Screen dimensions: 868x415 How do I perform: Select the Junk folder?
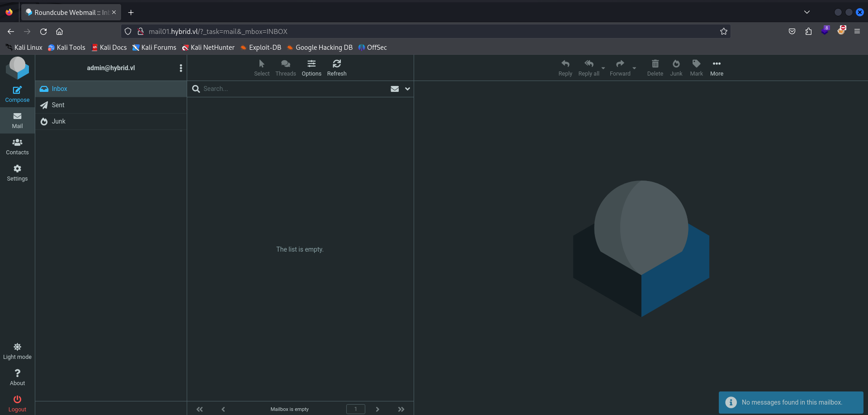pyautogui.click(x=58, y=121)
